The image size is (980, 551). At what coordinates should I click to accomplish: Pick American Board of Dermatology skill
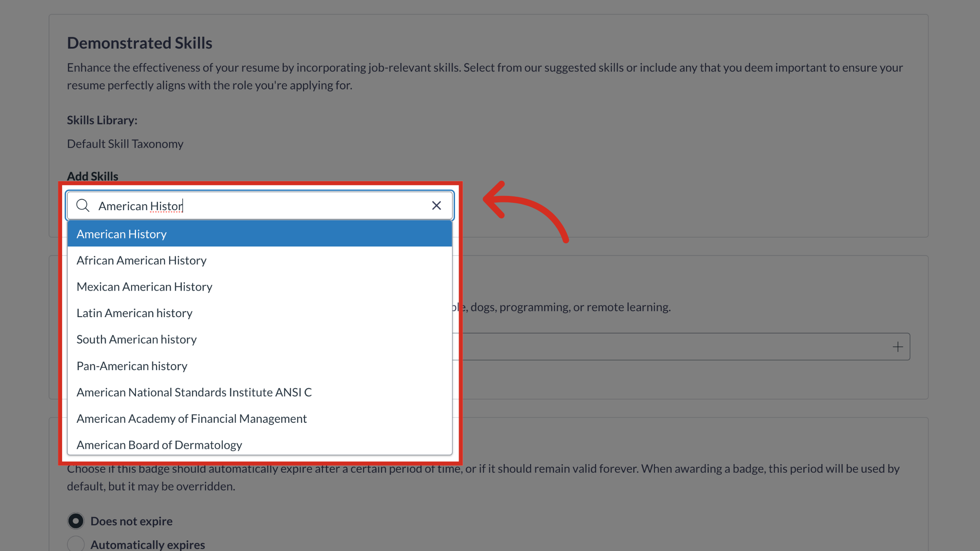tap(159, 444)
